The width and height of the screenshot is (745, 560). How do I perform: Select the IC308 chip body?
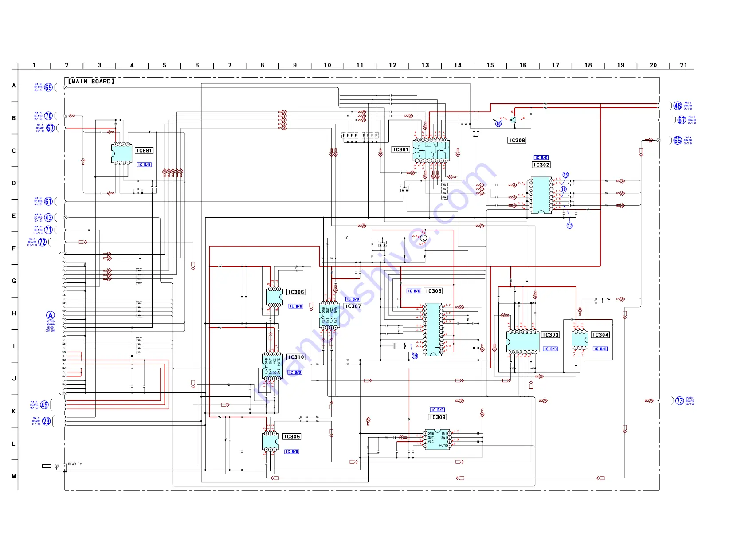433,330
